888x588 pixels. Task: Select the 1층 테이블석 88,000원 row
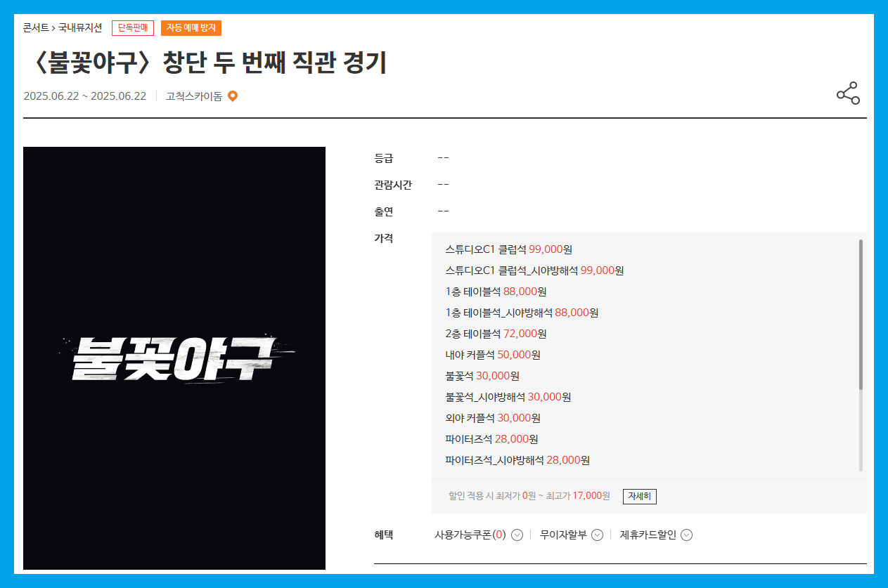click(x=496, y=292)
